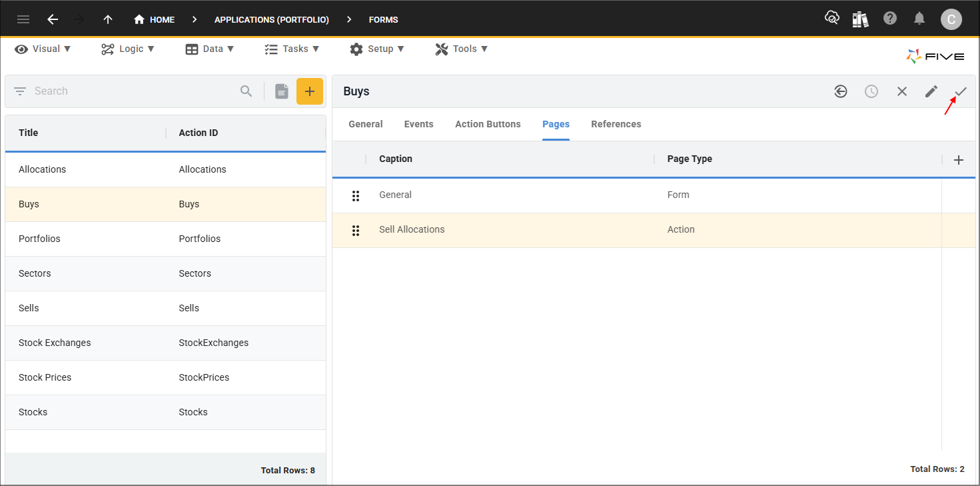
Task: Click the Form page type cell
Action: [678, 195]
